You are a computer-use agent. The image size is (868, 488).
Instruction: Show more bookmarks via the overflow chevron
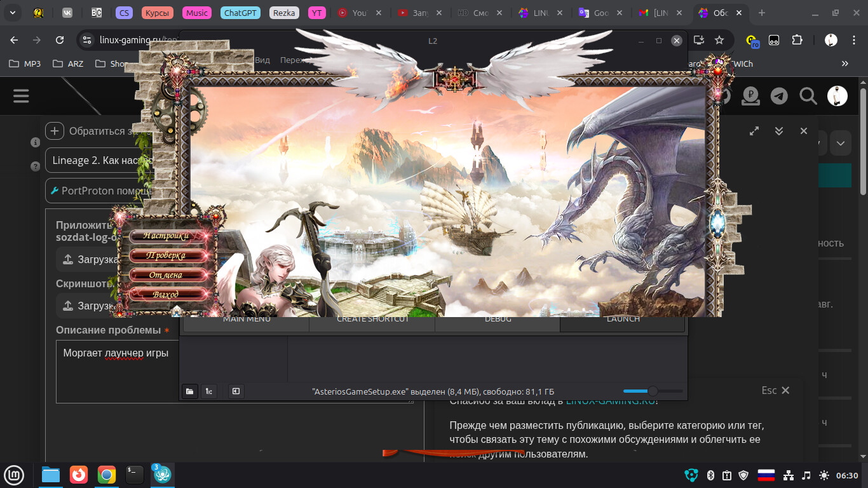[x=844, y=64]
